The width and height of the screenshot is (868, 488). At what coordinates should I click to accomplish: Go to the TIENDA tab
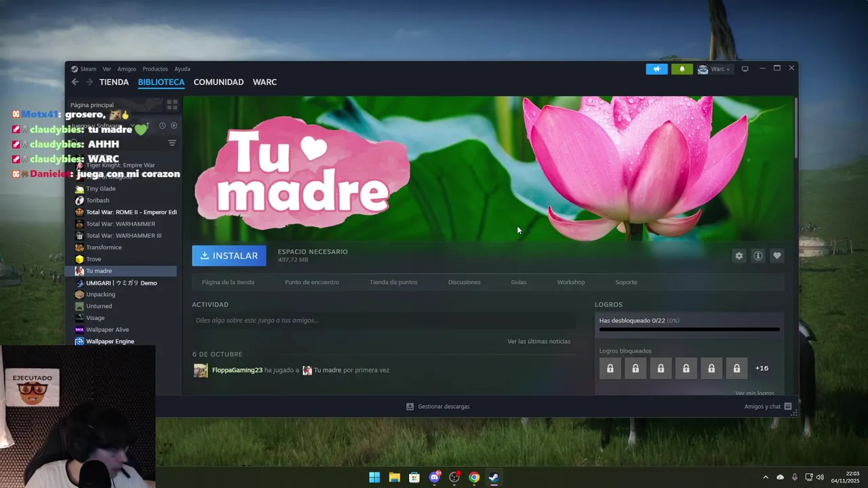tap(114, 82)
